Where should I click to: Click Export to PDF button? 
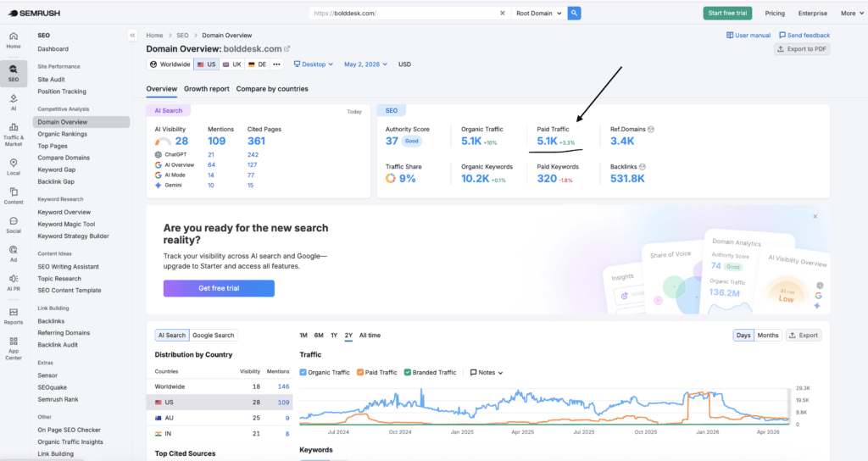[x=802, y=48]
